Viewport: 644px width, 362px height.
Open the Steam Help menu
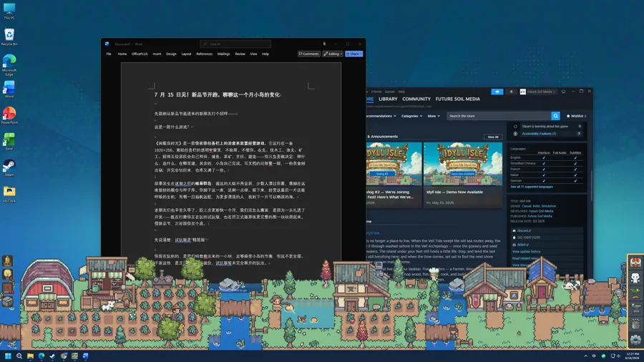(401, 92)
